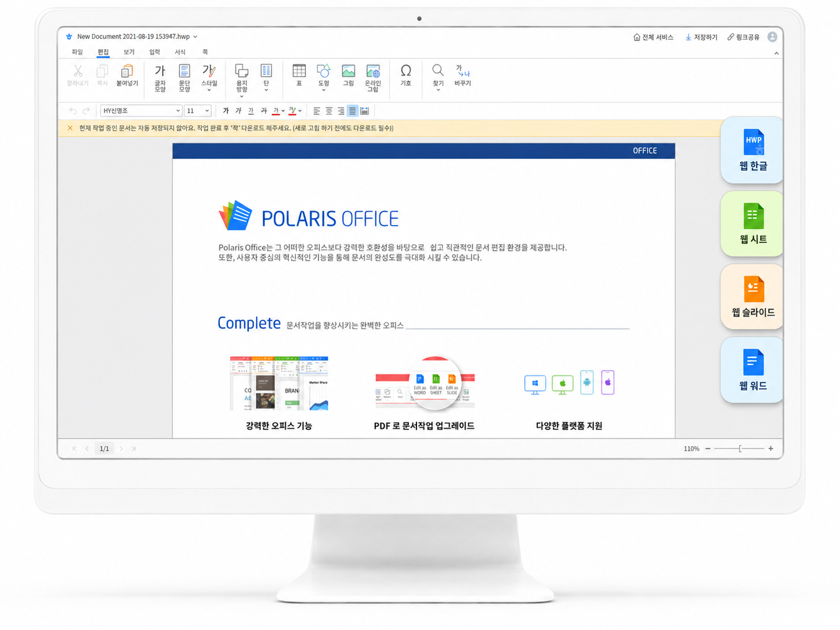Click 저장하기 to save the document

[x=701, y=37]
